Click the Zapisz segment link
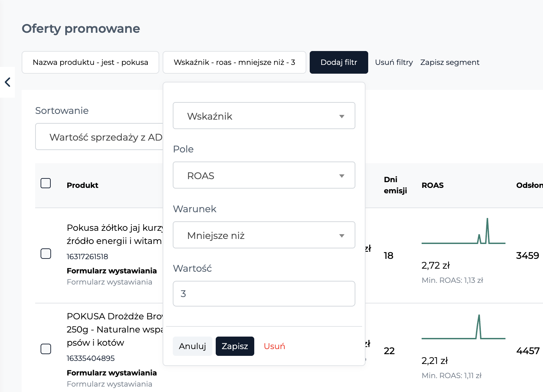Screen dimensions: 543x392 (450, 62)
